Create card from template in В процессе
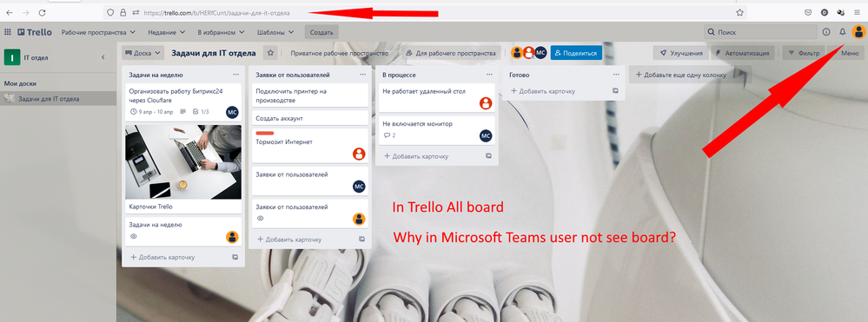The image size is (868, 322). (x=489, y=156)
